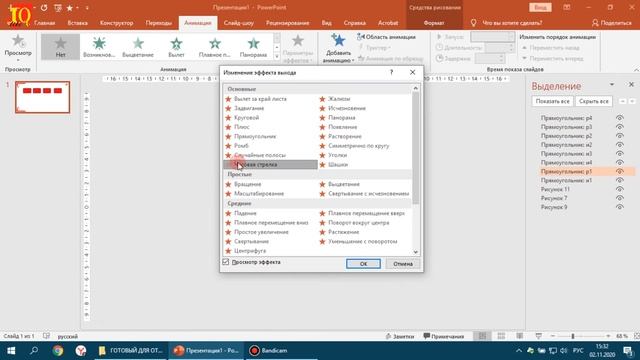This screenshot has height=360, width=640.
Task: Confirm the effect with OK button
Action: pos(363,264)
